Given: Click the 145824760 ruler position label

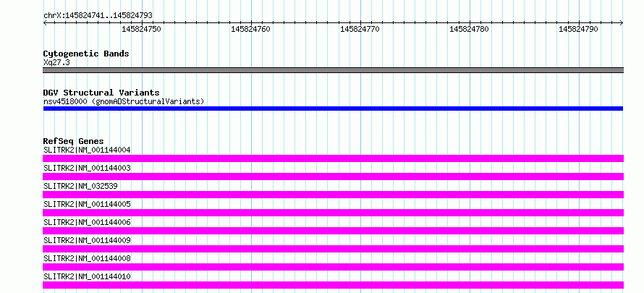Looking at the screenshot, I should (x=250, y=30).
